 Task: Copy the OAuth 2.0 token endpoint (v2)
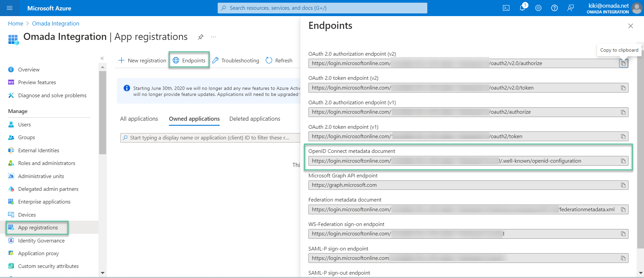pyautogui.click(x=623, y=88)
